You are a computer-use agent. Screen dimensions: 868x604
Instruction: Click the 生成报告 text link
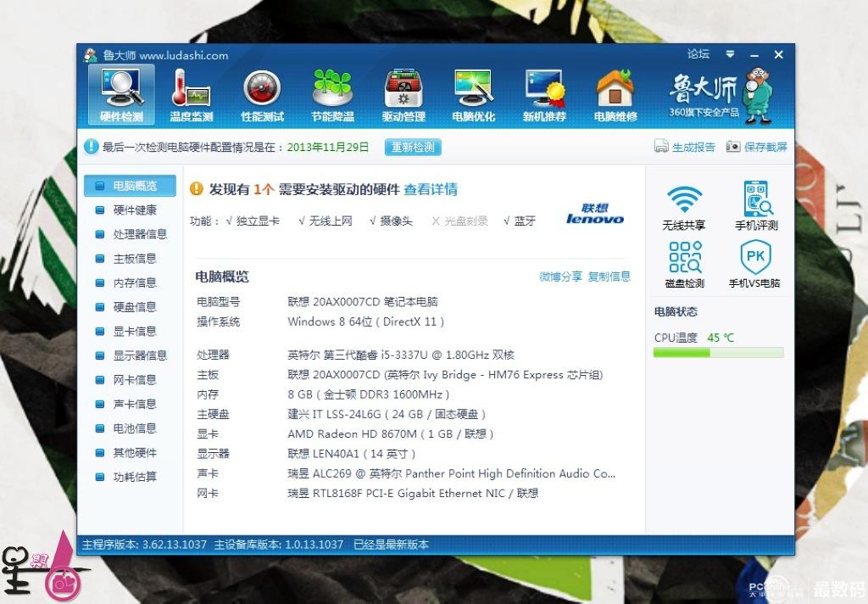tap(693, 147)
